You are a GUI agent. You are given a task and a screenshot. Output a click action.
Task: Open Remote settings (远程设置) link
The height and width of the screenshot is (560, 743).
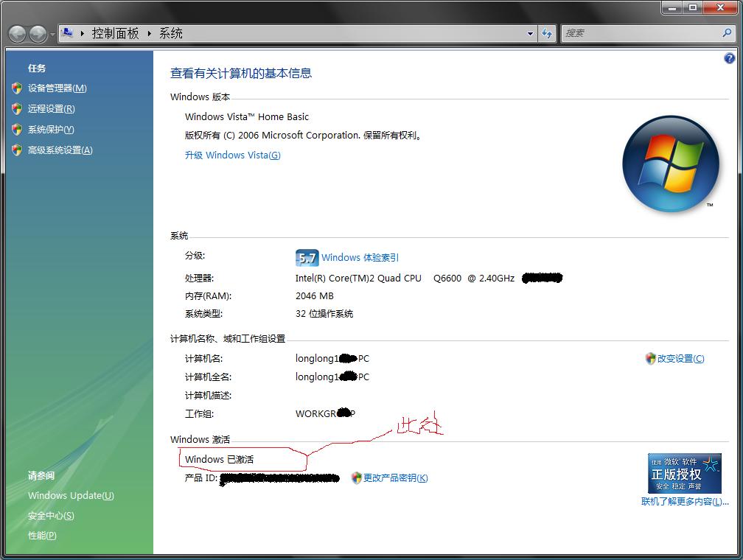click(x=51, y=109)
